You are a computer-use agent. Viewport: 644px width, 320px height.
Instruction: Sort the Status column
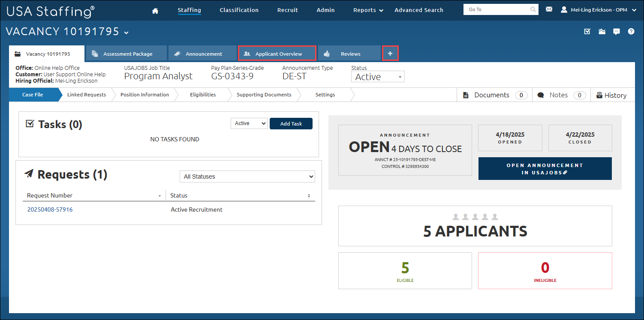[x=309, y=196]
